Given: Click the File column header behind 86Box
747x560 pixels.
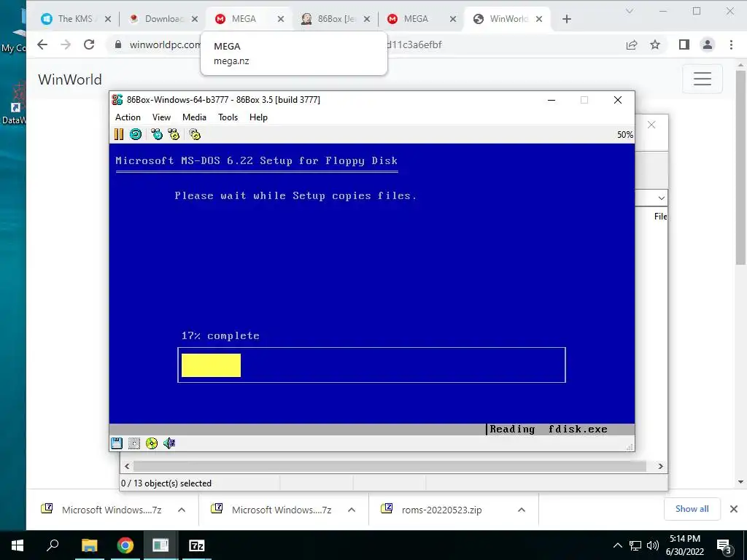Looking at the screenshot, I should [660, 216].
